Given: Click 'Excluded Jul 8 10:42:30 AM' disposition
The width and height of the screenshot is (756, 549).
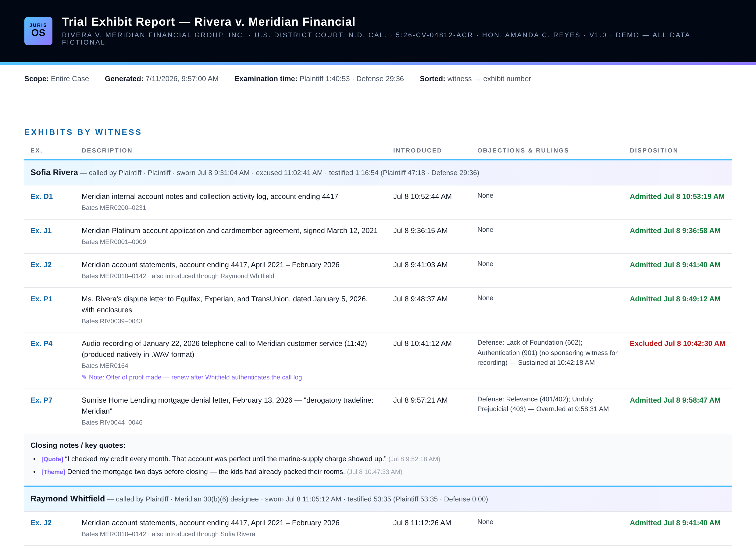Looking at the screenshot, I should click(677, 343).
